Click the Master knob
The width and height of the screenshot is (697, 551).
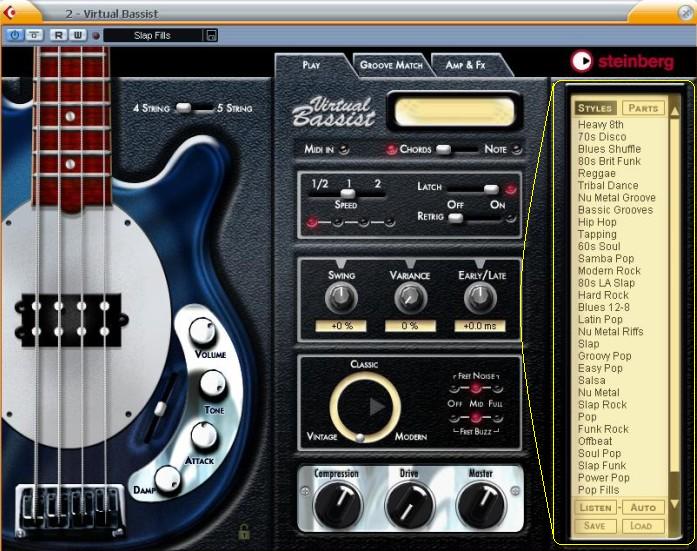pyautogui.click(x=481, y=503)
